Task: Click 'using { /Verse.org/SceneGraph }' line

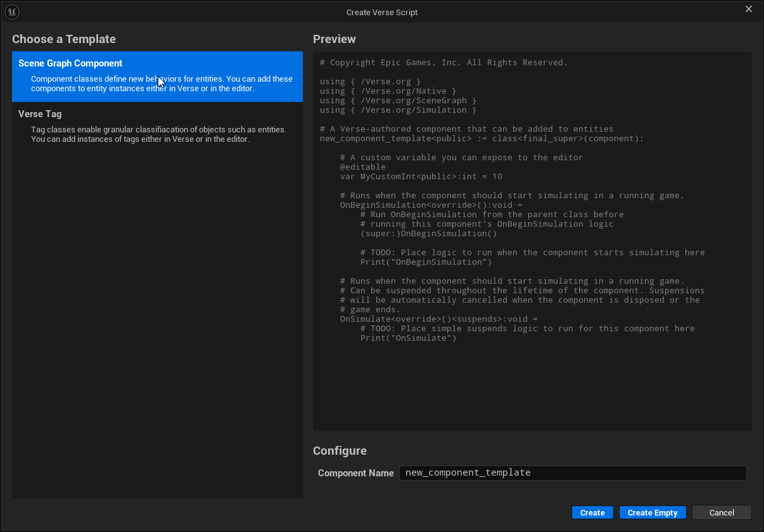Action: point(398,101)
